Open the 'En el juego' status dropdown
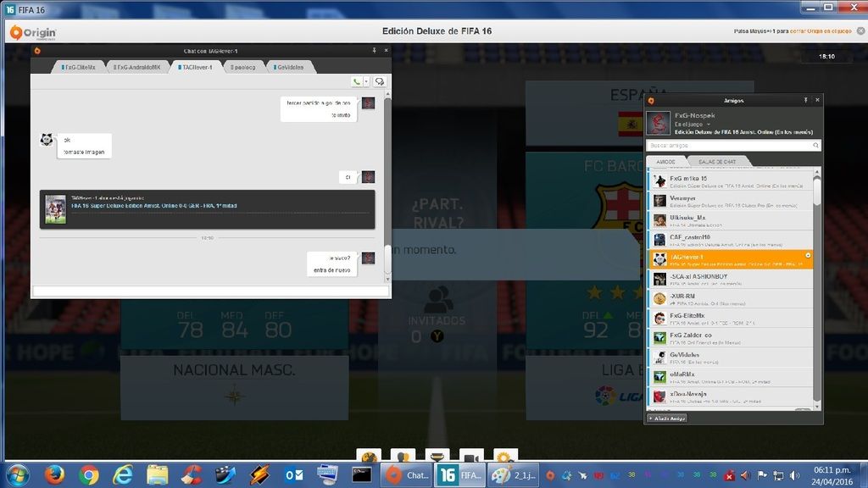The height and width of the screenshot is (488, 868). coord(692,125)
